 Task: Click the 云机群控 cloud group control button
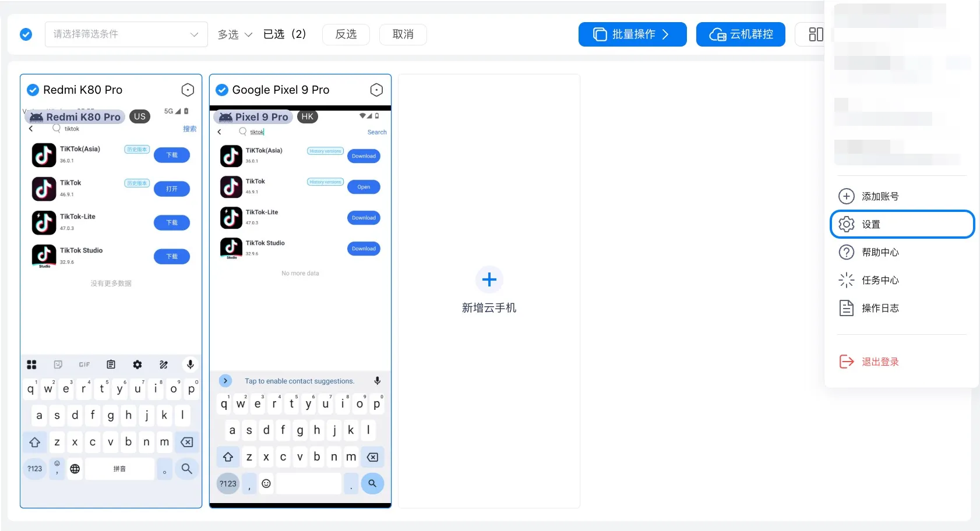click(x=741, y=34)
